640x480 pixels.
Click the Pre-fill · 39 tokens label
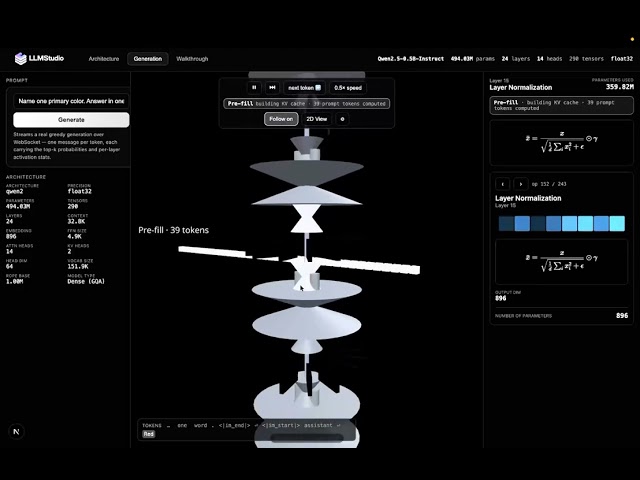click(173, 230)
